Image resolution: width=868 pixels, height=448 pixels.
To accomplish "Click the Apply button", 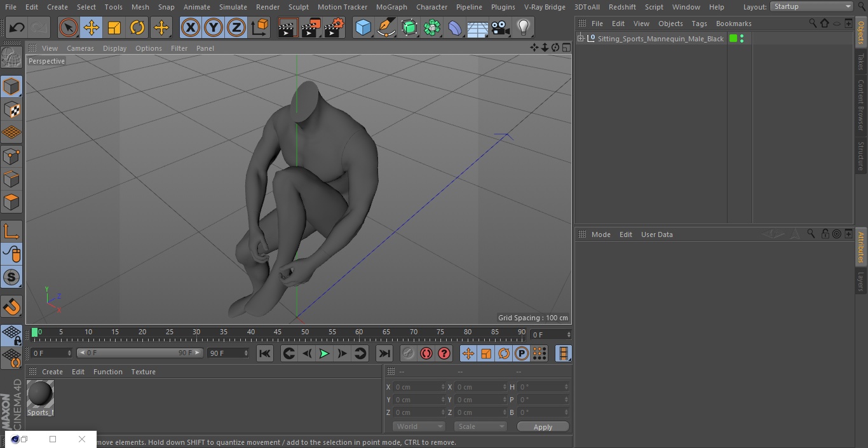I will tap(543, 426).
